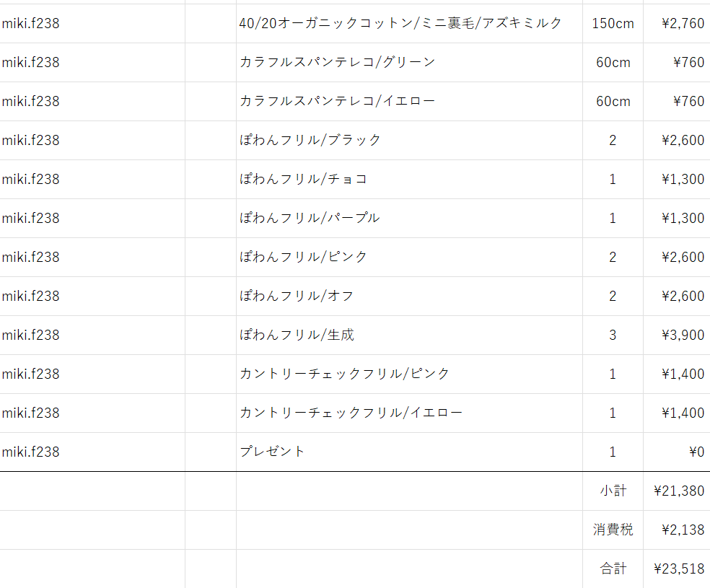Click miki.f238 cell in the プレゼント row
Image resolution: width=710 pixels, height=588 pixels.
pos(92,452)
